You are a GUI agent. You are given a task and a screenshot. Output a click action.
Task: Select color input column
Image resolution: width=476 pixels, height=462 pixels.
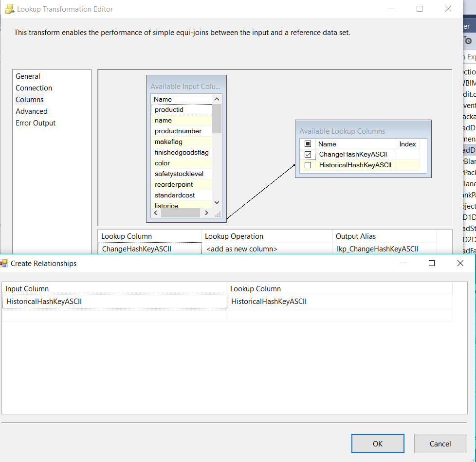(x=182, y=163)
